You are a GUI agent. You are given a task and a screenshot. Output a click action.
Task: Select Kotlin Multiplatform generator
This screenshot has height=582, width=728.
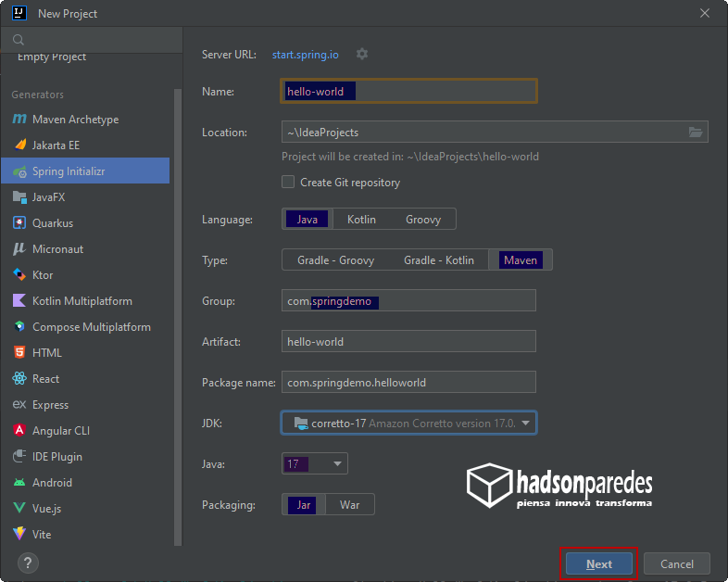pyautogui.click(x=85, y=301)
